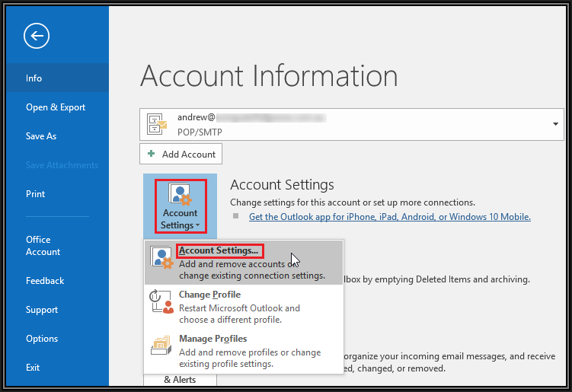The width and height of the screenshot is (572, 392).
Task: Click the POP/SMTP account type label
Action: click(x=200, y=132)
